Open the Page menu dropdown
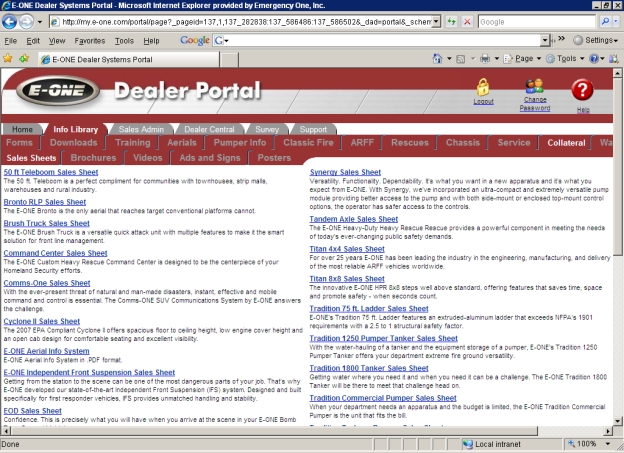This screenshot has height=453, width=624. click(523, 59)
